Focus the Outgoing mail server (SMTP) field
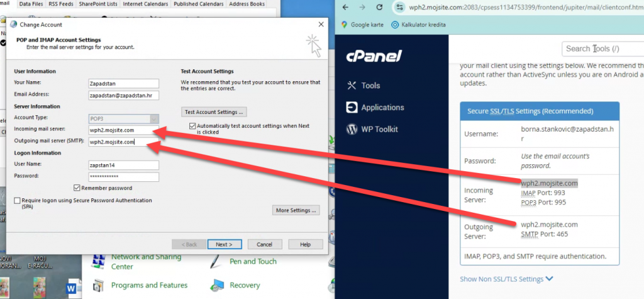 click(x=123, y=142)
